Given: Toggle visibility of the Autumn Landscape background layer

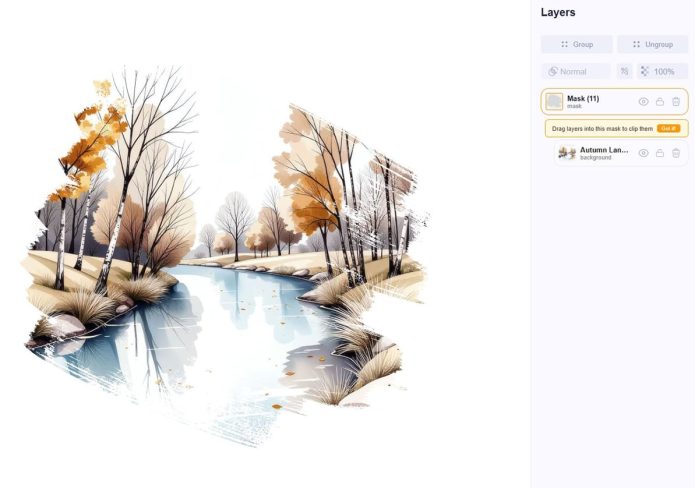Looking at the screenshot, I should click(643, 153).
